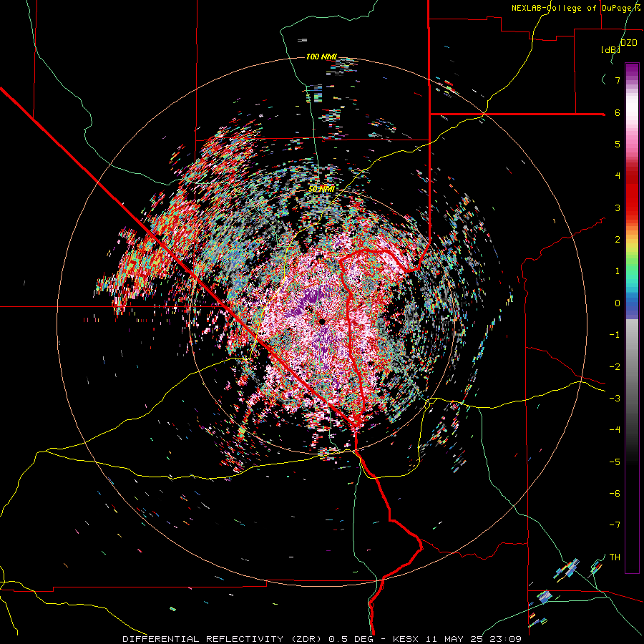Click the 100 NMI range ring label

pos(321,57)
